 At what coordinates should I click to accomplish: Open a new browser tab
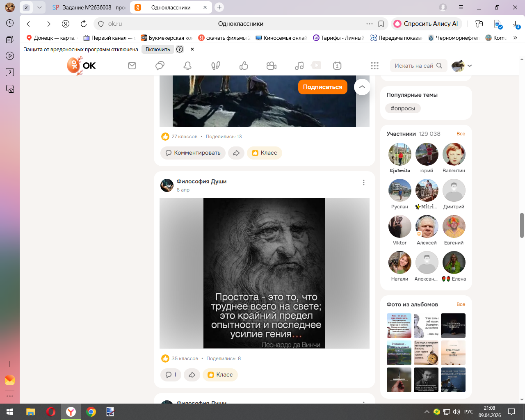point(219,7)
